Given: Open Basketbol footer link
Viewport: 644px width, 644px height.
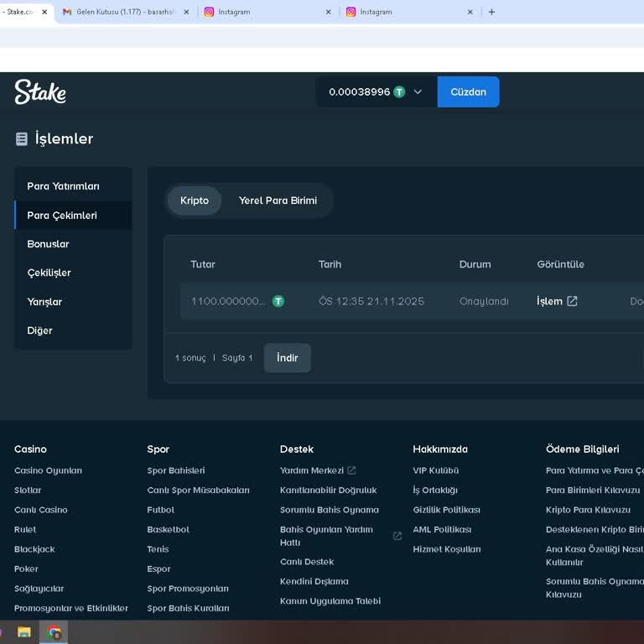Looking at the screenshot, I should (x=168, y=529).
